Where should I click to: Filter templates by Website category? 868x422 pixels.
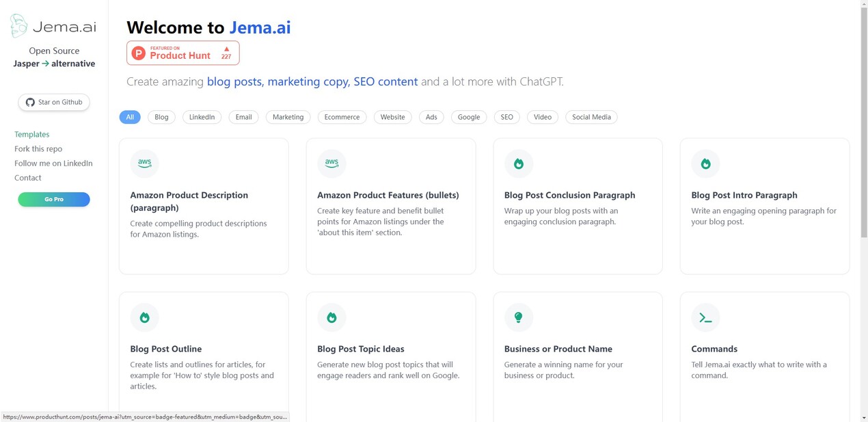[x=392, y=117]
